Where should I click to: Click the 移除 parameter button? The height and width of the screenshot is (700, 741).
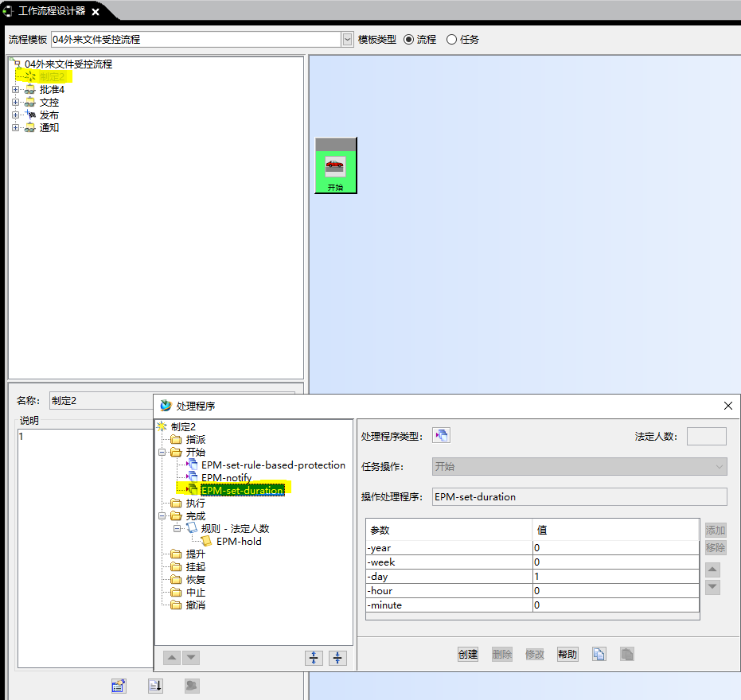tap(716, 548)
